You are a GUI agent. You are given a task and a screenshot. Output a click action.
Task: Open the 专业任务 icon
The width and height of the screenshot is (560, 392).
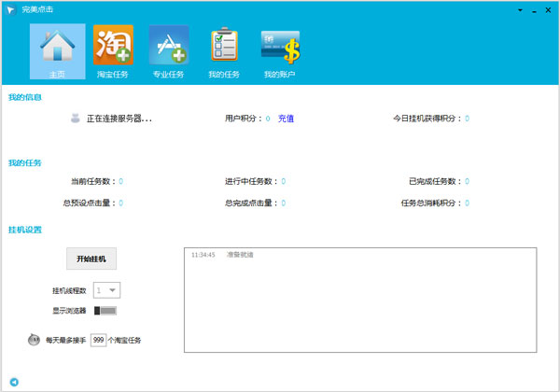[168, 45]
